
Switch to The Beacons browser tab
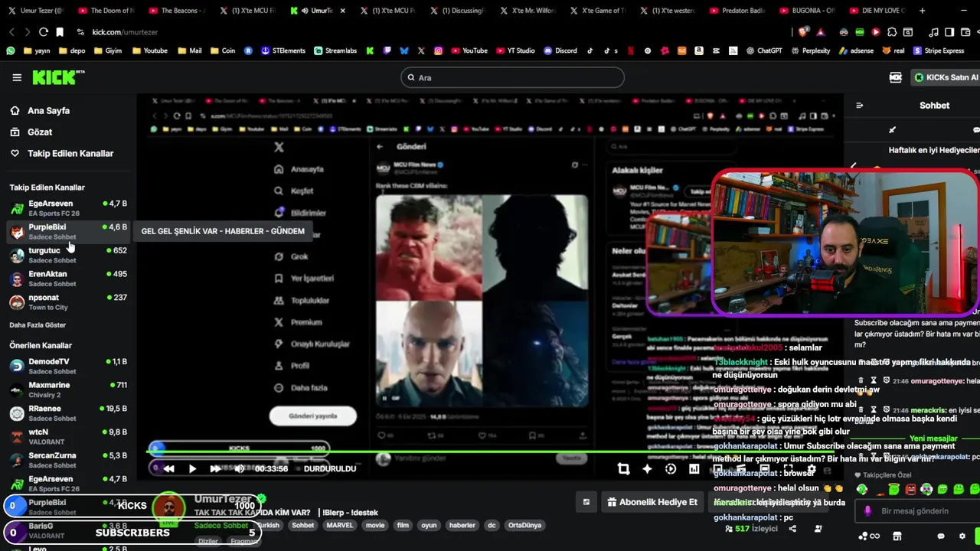[177, 11]
